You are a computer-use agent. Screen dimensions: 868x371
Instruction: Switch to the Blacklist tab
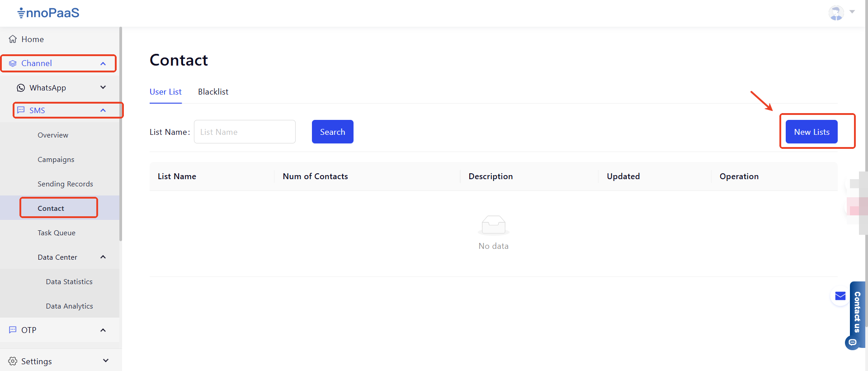point(213,92)
